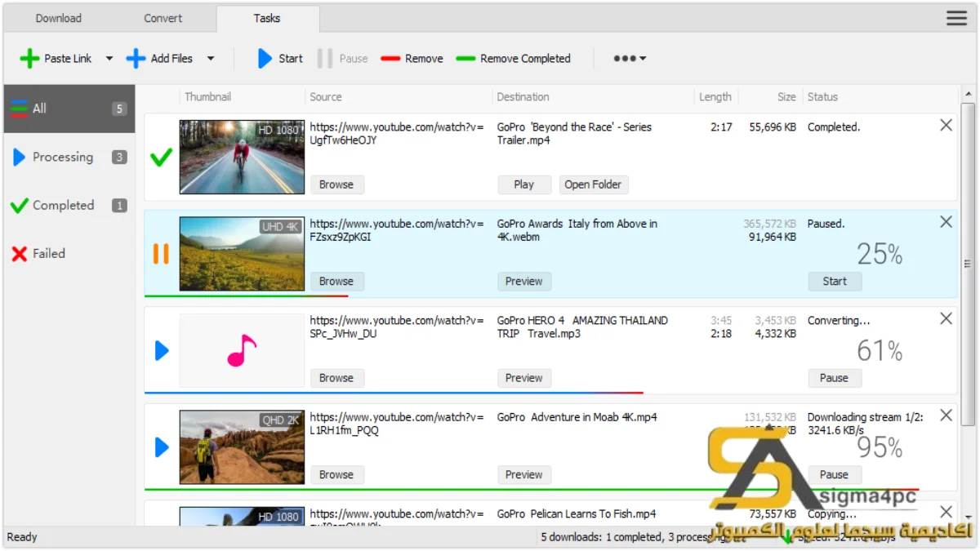Select the Failed filter in sidebar
Screen dimensions: 980x551
tap(69, 253)
